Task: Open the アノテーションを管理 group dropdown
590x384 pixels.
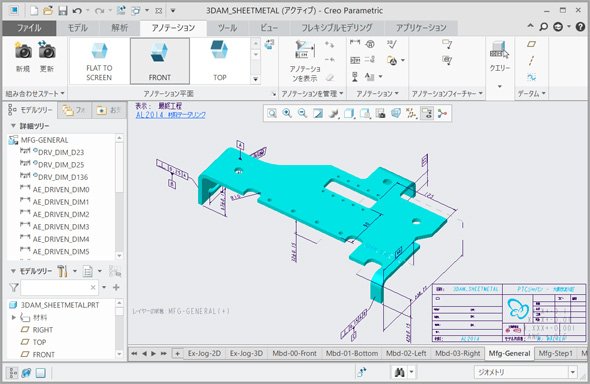Action: [312, 93]
